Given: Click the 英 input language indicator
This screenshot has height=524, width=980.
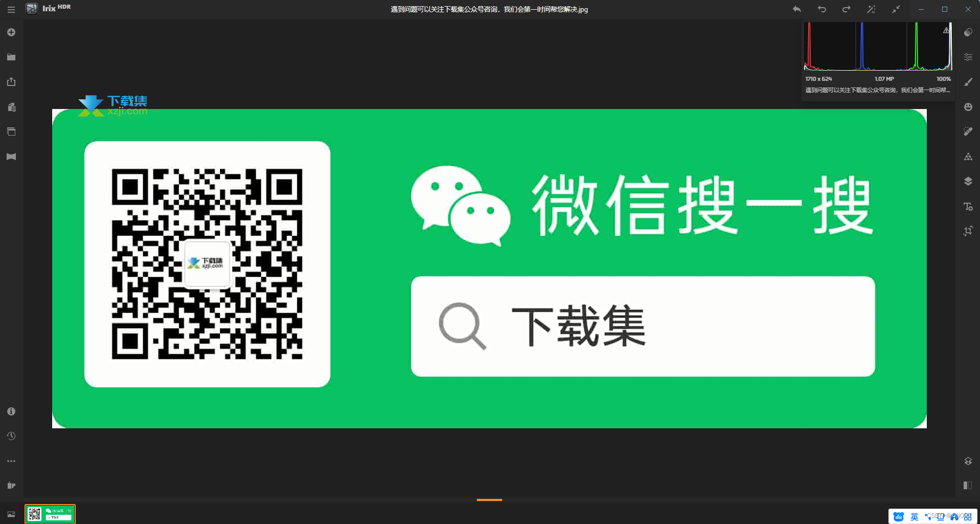Looking at the screenshot, I should 915,517.
